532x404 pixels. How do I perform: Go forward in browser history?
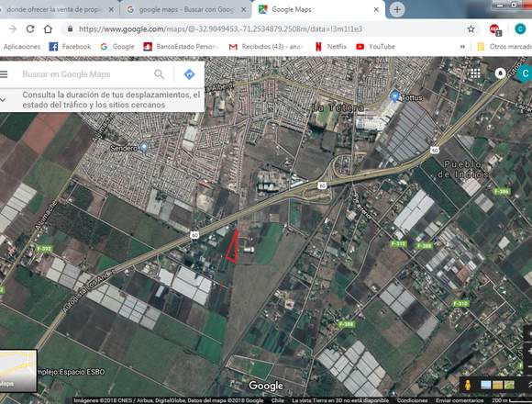click(x=13, y=28)
